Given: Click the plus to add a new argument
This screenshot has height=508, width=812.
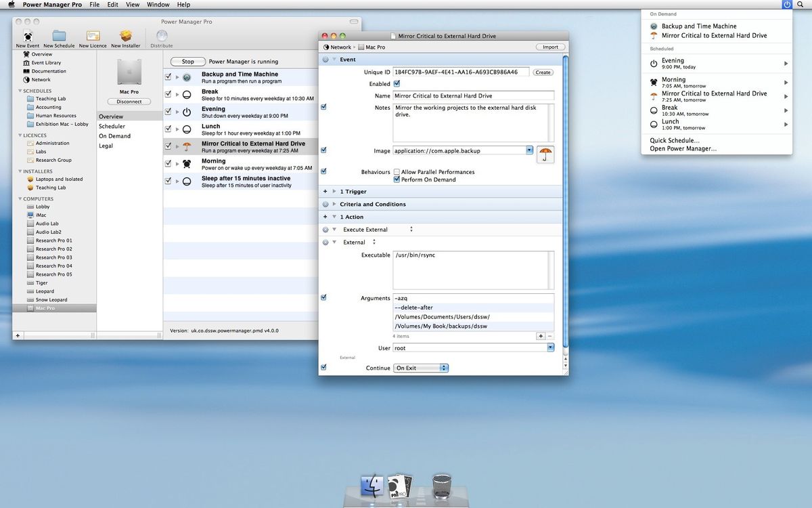Looking at the screenshot, I should [x=541, y=335].
